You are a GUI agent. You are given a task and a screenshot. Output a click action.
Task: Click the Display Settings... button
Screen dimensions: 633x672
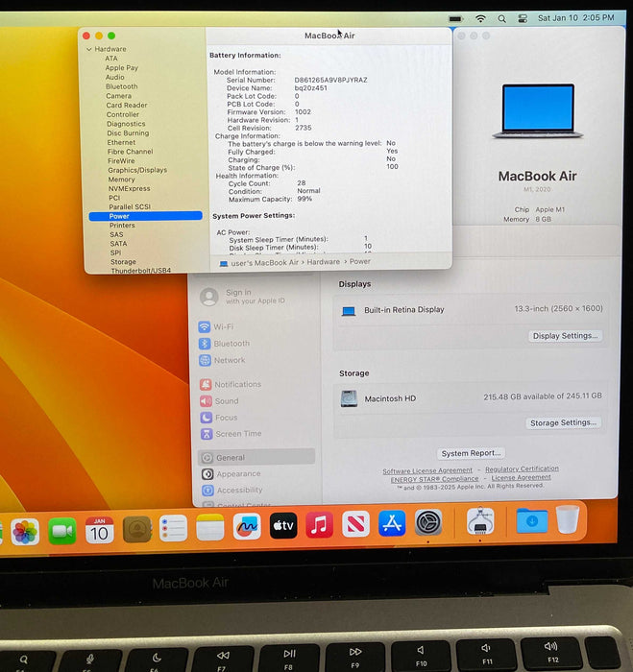565,336
